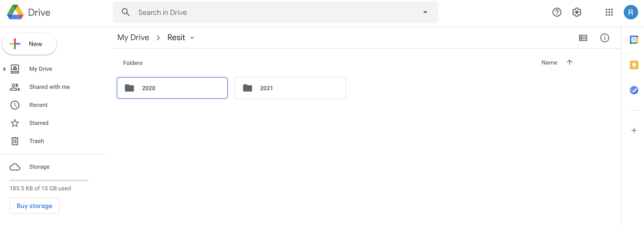
Task: Click the Get Add-ons plus icon
Action: tap(634, 131)
